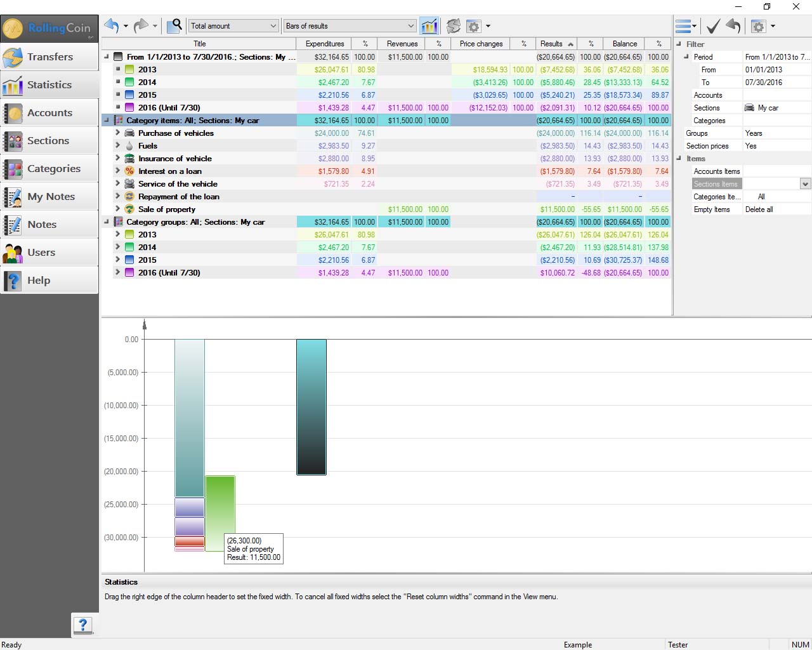Open the Sections Items dropdown arrow

coord(805,184)
